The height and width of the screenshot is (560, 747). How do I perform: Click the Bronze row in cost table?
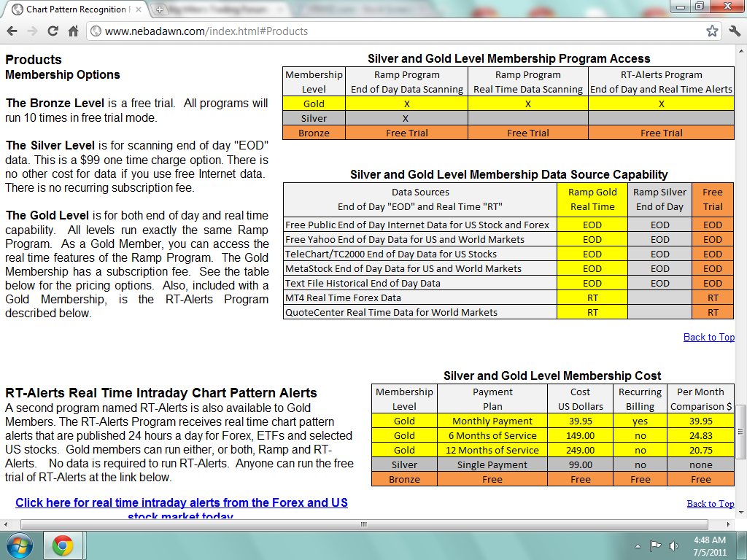click(x=553, y=479)
